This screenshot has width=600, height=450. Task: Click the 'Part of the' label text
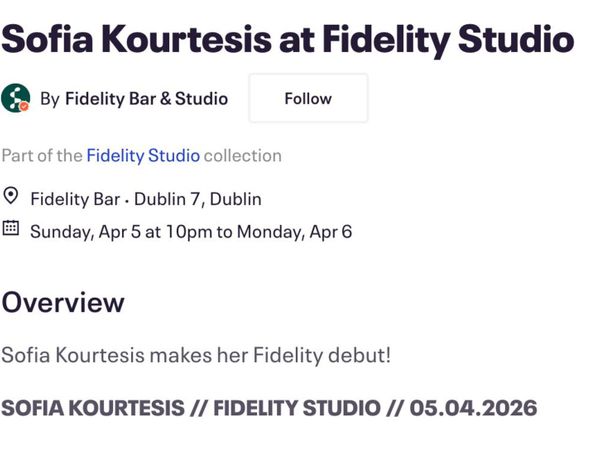coord(42,155)
